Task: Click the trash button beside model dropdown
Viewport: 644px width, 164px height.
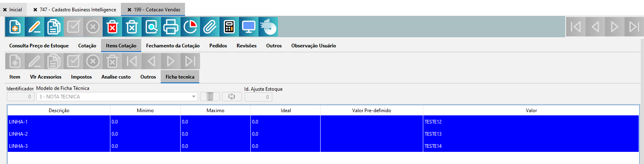Action: 210,97
